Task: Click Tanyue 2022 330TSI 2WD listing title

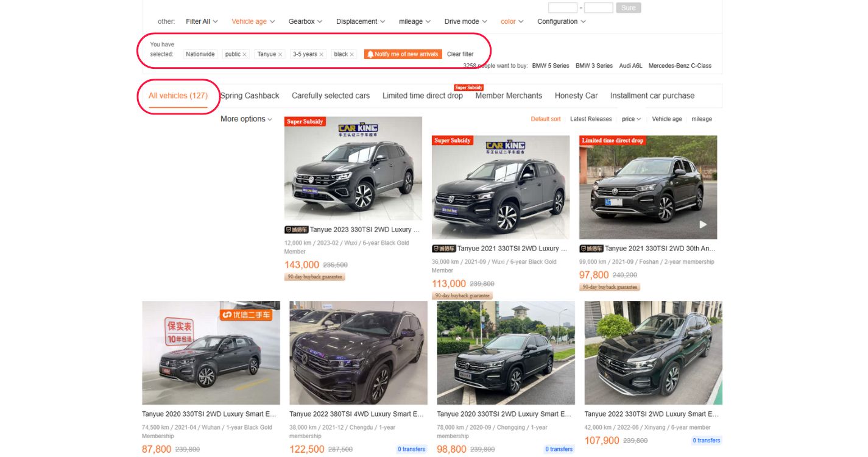Action: pyautogui.click(x=651, y=414)
